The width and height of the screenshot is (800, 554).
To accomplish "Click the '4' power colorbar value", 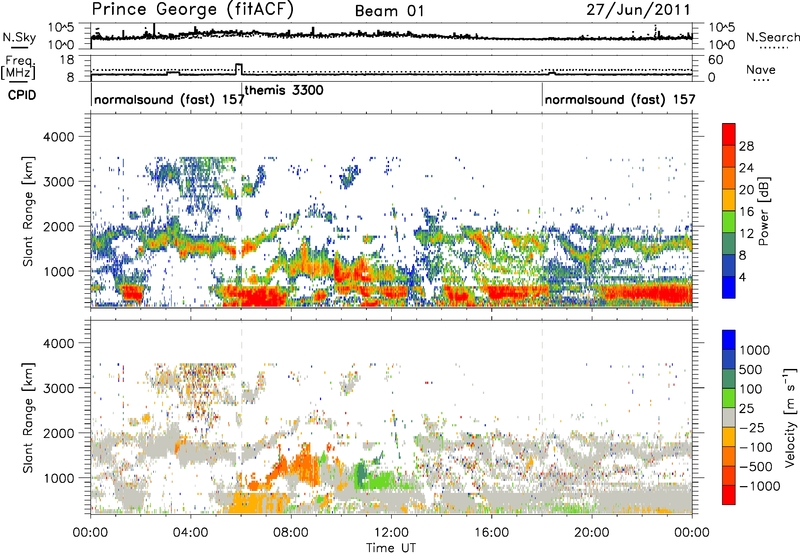I will 743,278.
